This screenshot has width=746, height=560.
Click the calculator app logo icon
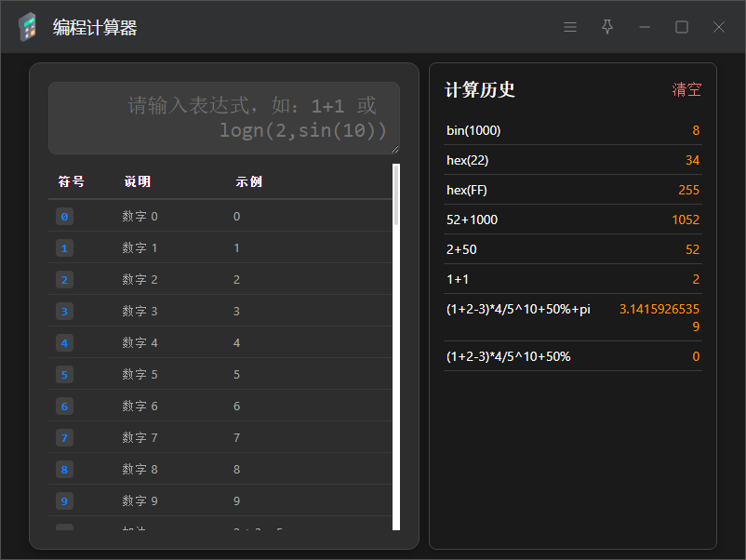(x=28, y=27)
